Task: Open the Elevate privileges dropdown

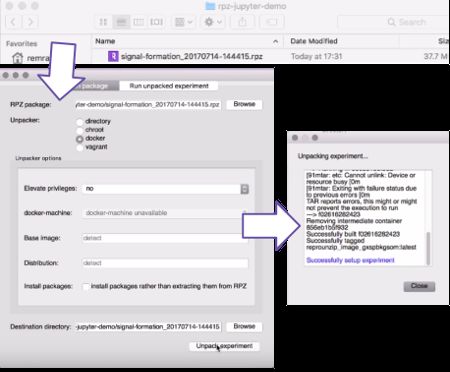Action: tap(166, 189)
